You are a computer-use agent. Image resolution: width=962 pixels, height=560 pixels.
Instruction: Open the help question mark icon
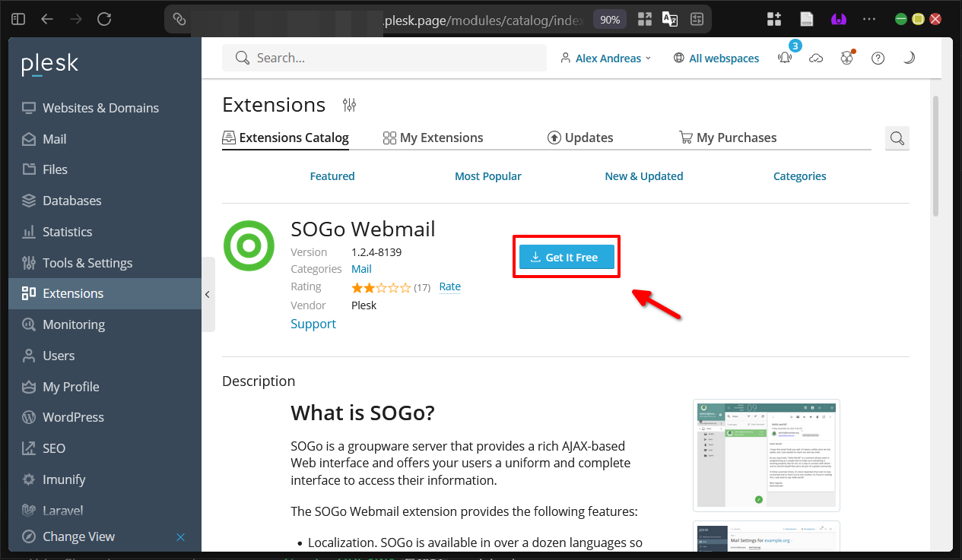pyautogui.click(x=878, y=58)
